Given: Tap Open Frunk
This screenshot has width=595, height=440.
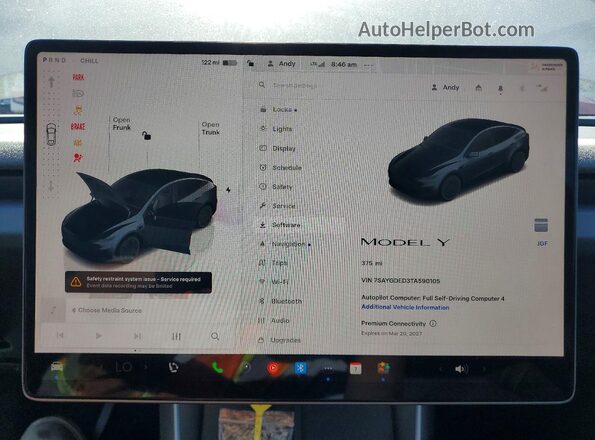Looking at the screenshot, I should [121, 124].
